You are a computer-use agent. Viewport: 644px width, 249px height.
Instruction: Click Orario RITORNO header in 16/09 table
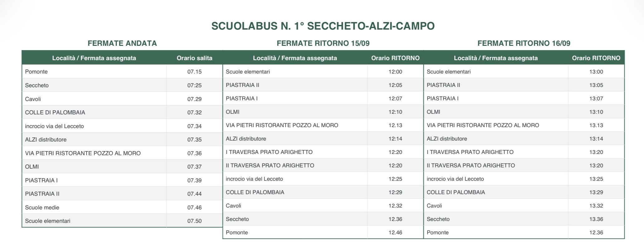(596, 58)
